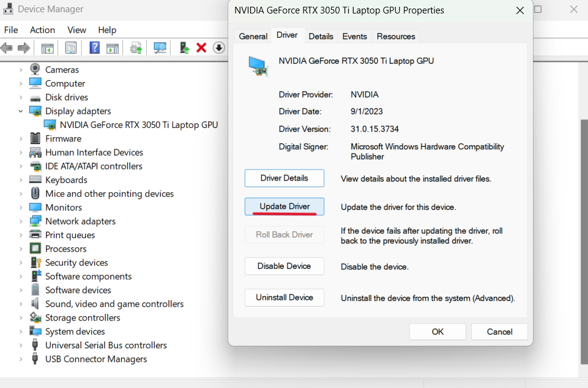
Task: Click the Storage controllers icon
Action: pos(35,318)
